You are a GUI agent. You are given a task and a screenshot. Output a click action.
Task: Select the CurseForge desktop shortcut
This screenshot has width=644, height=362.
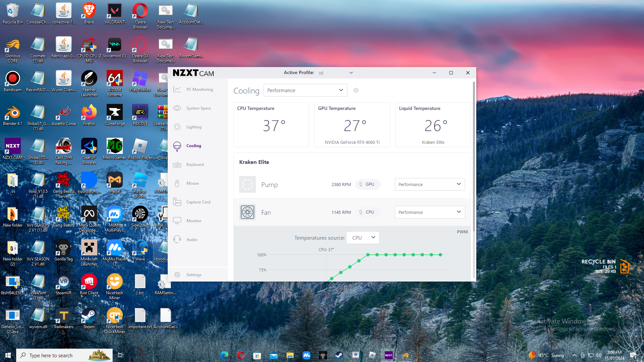(115, 116)
